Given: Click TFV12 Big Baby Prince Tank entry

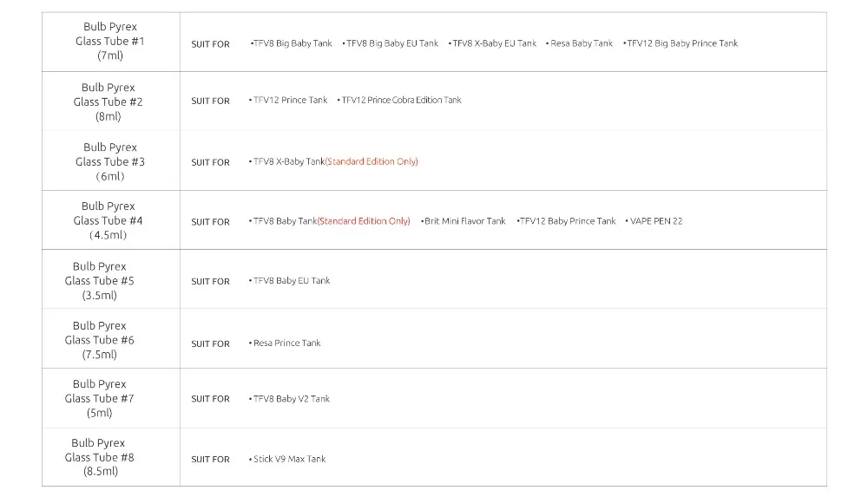Looking at the screenshot, I should pos(681,43).
